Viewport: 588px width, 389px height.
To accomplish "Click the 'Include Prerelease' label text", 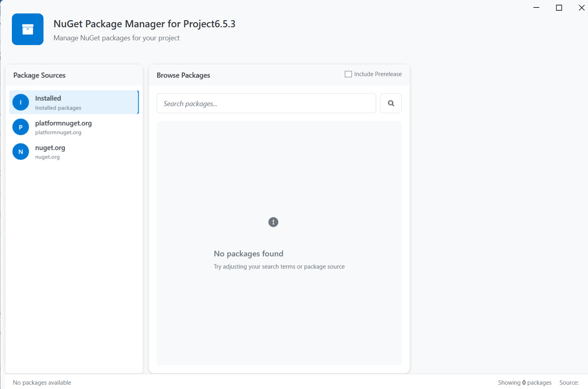I will (x=378, y=74).
